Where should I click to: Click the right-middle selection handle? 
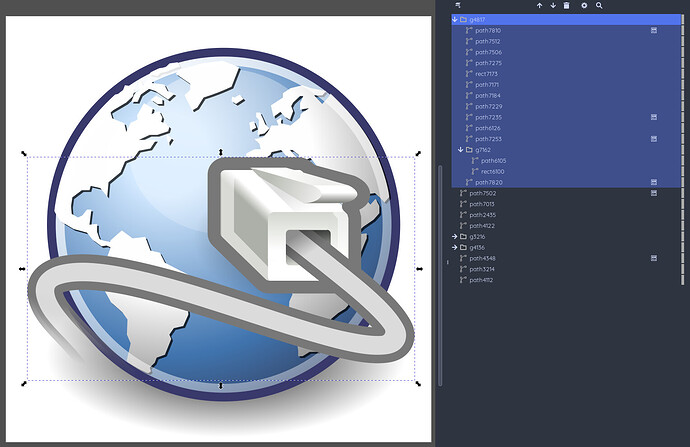tap(420, 268)
